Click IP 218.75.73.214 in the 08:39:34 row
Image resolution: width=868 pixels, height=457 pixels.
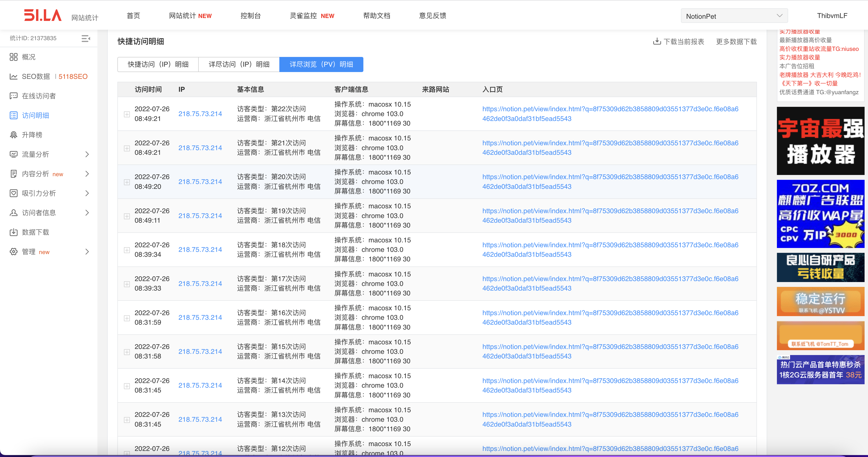[200, 249]
